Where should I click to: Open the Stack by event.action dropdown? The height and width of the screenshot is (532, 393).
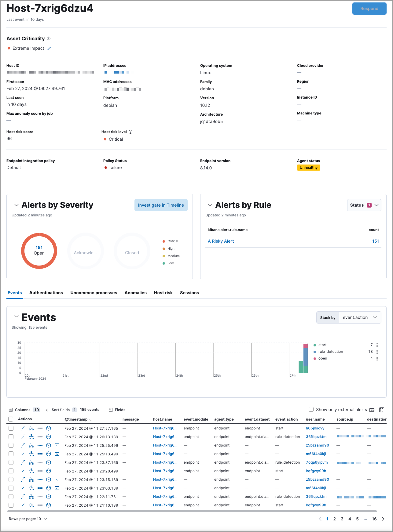pos(360,317)
